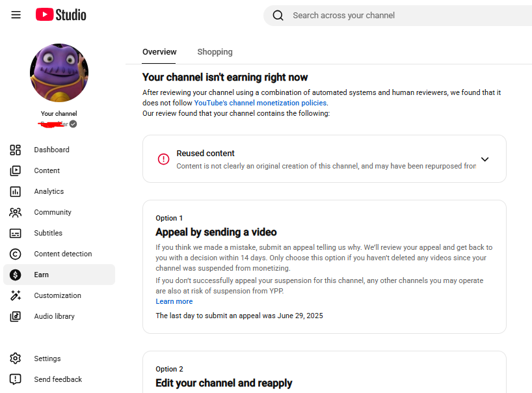
Task: Click the 'Option 1' label
Action: click(x=169, y=218)
